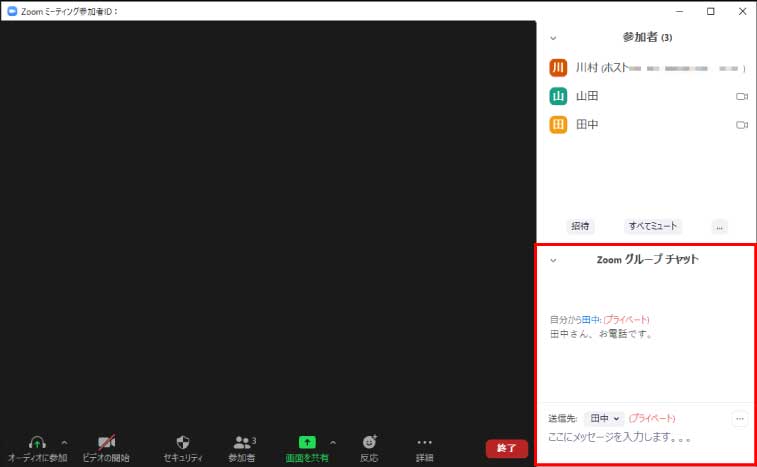Collapse the Zoom グループ チャット chevron
This screenshot has width=757, height=467.
point(553,260)
